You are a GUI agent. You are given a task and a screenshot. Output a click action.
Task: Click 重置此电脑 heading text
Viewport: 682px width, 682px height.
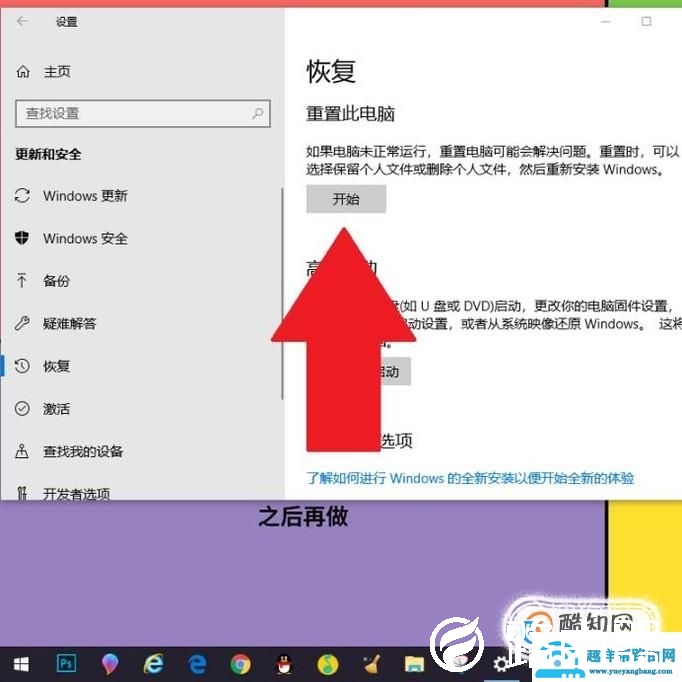pyautogui.click(x=350, y=114)
